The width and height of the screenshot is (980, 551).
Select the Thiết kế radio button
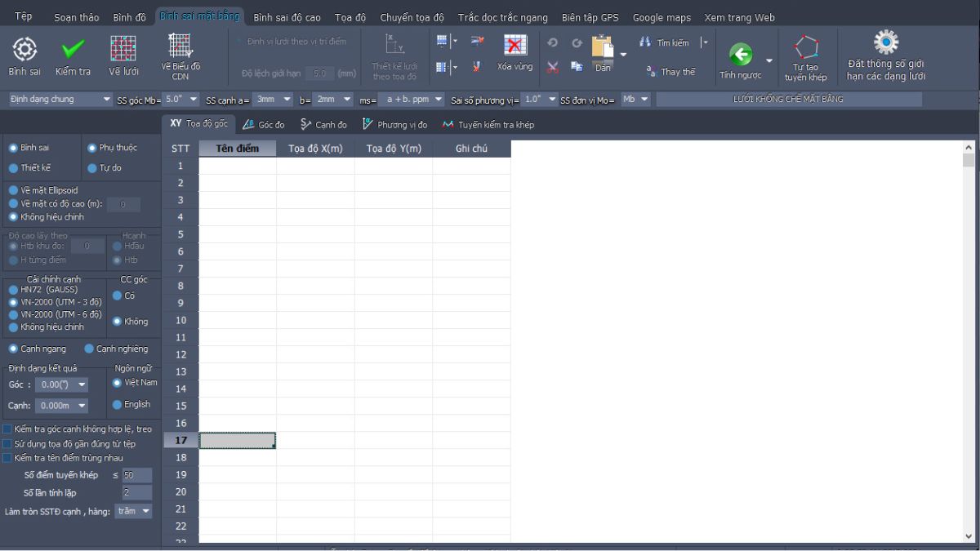(13, 168)
